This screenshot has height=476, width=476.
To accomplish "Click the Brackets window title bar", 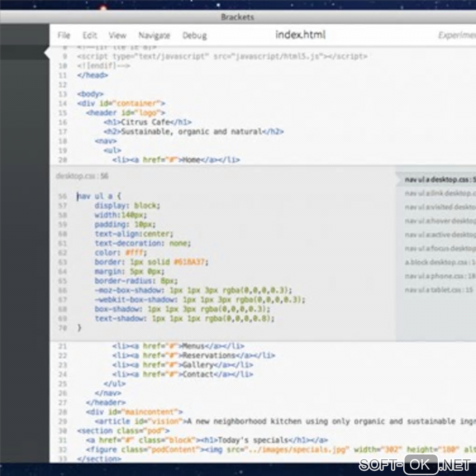I will (238, 17).
